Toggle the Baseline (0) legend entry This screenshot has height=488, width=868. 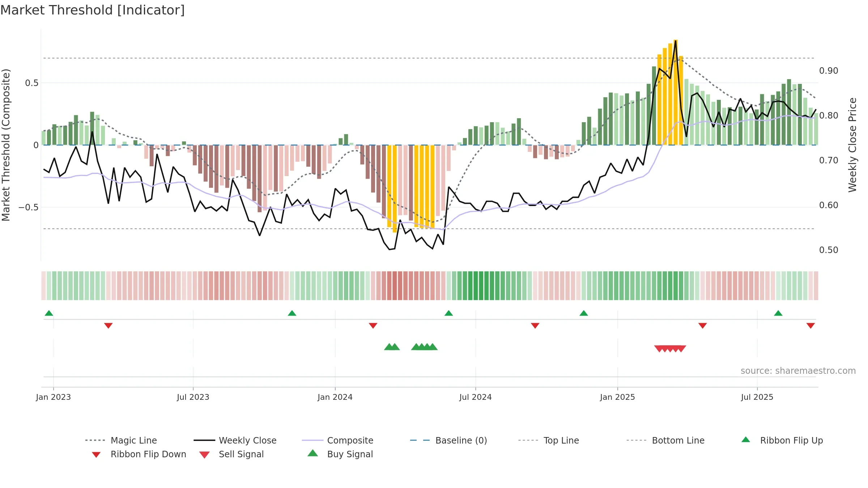click(448, 440)
